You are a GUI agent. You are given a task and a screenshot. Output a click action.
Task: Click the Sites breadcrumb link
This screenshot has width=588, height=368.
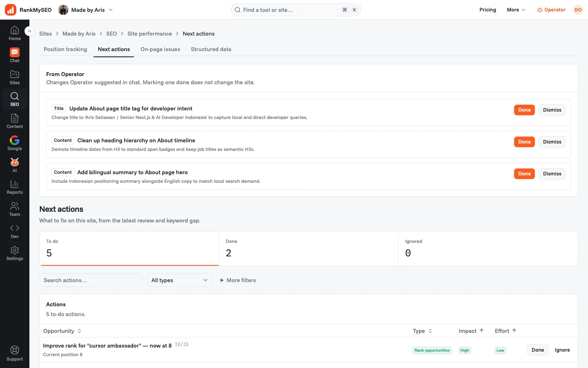point(45,34)
